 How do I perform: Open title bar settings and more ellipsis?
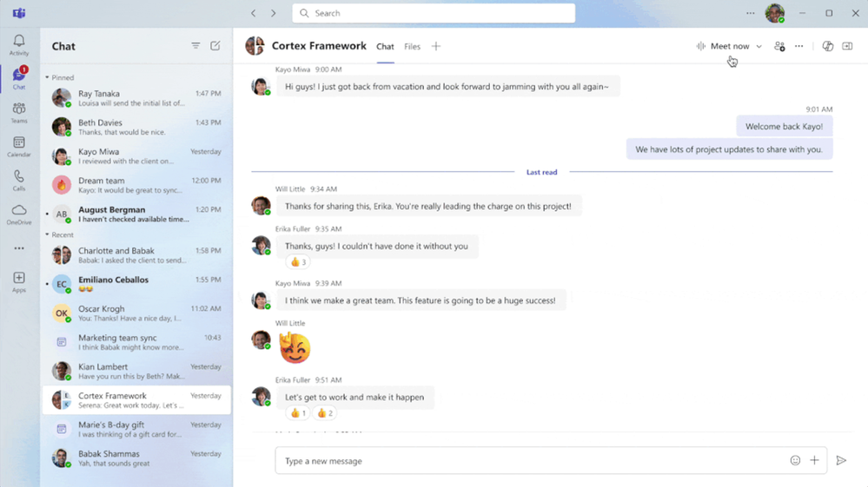(x=750, y=13)
